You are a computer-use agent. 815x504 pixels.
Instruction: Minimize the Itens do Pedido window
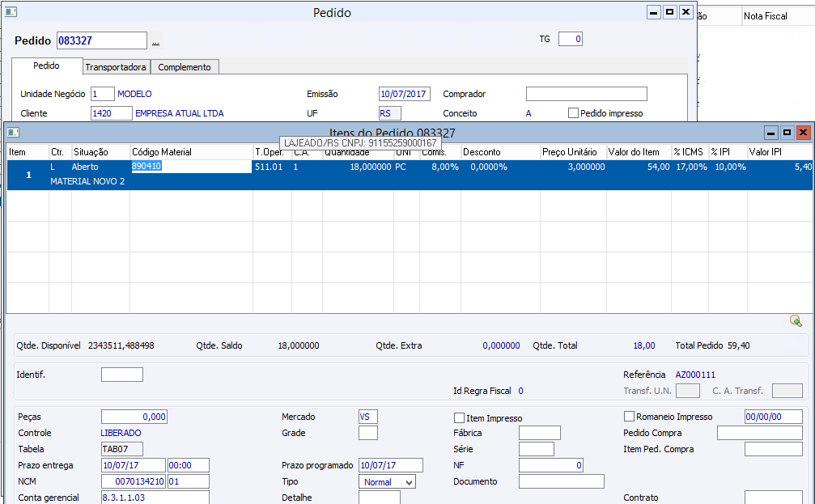(x=771, y=132)
